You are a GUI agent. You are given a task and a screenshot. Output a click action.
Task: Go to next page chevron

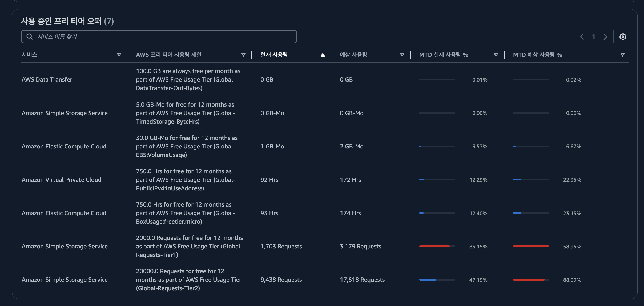[605, 37]
